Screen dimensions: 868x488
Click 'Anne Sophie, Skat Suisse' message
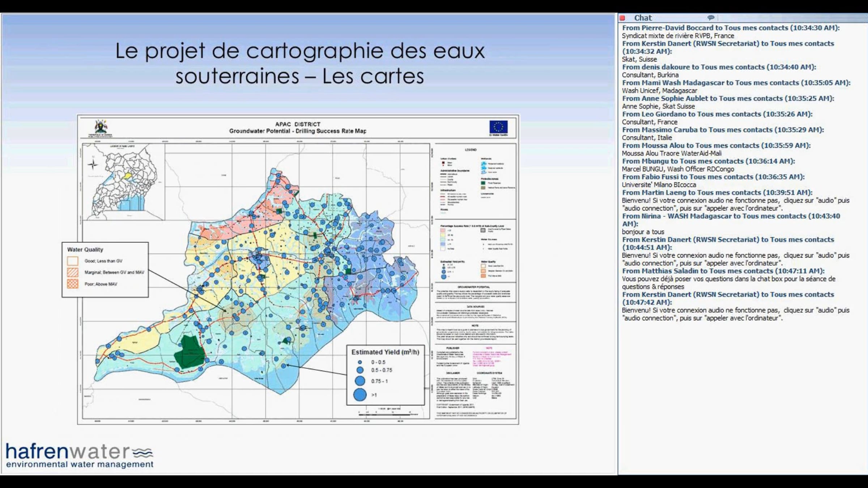pyautogui.click(x=658, y=106)
